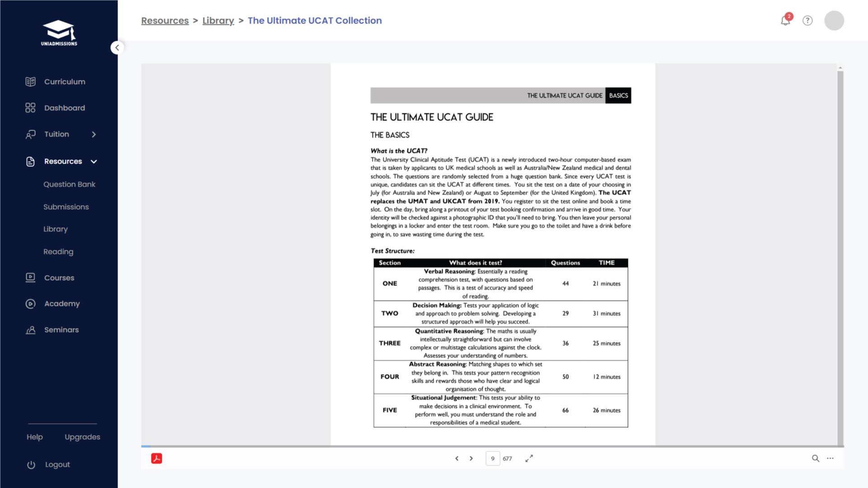Open the Curriculum section
868x488 pixels.
(65, 82)
